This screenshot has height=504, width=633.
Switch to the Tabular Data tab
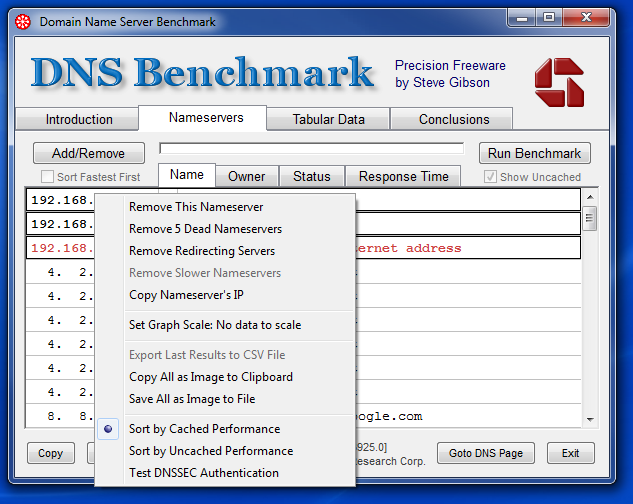[x=328, y=119]
